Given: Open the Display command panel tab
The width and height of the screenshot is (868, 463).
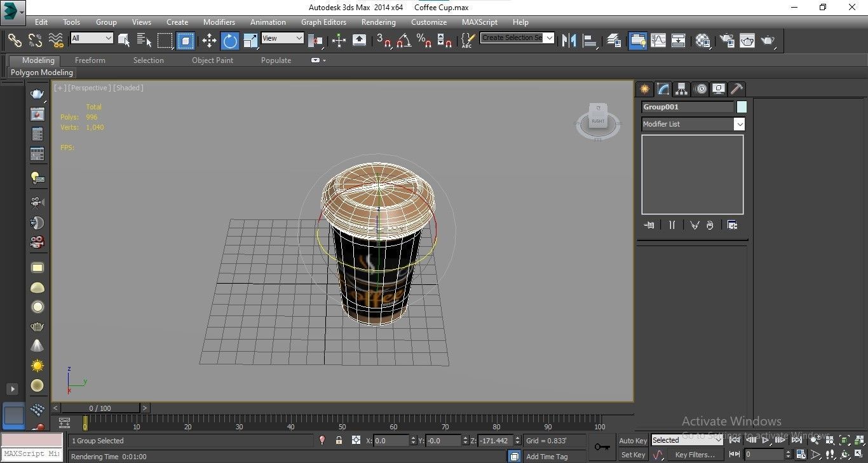Looking at the screenshot, I should tap(719, 89).
